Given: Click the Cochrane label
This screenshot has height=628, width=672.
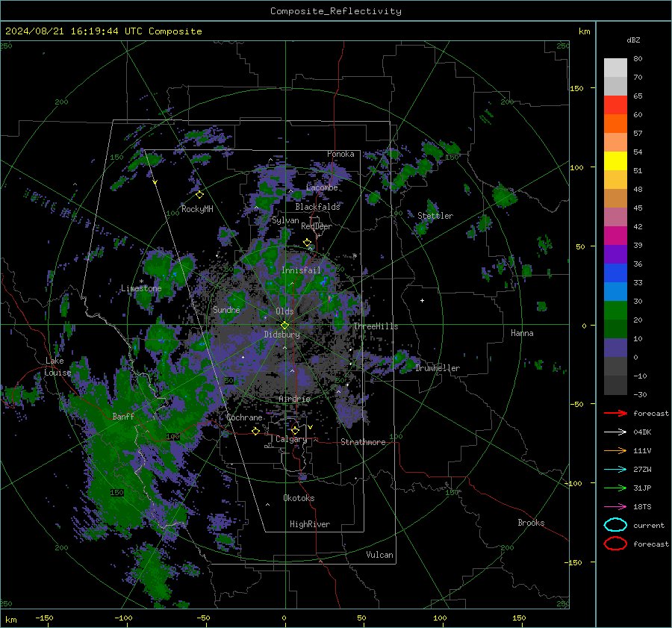Looking at the screenshot, I should 244,417.
